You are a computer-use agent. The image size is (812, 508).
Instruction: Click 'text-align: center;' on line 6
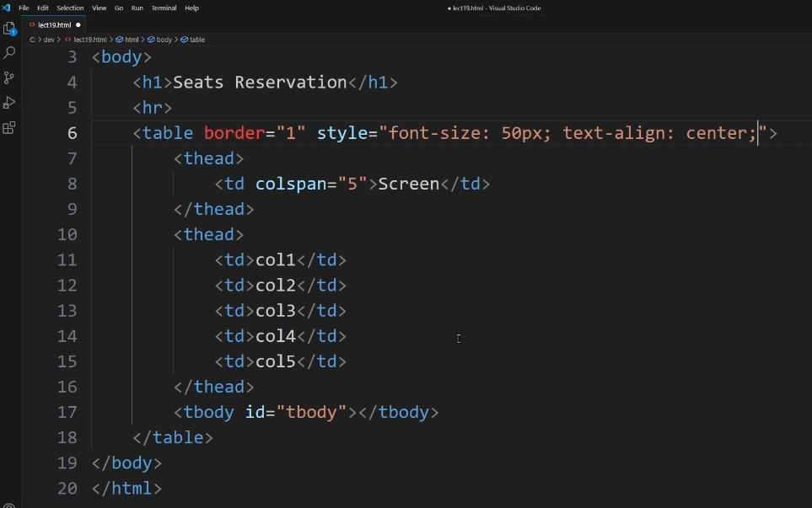pyautogui.click(x=659, y=133)
